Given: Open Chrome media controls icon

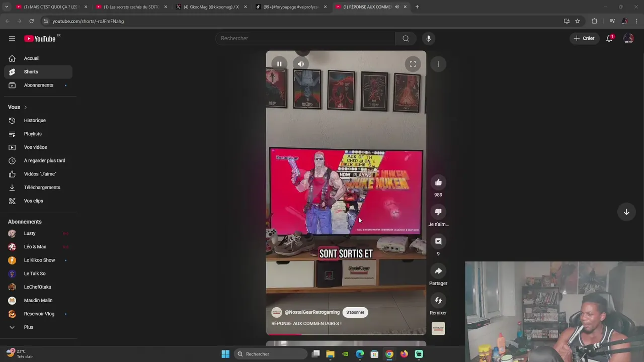Looking at the screenshot, I should 612,21.
